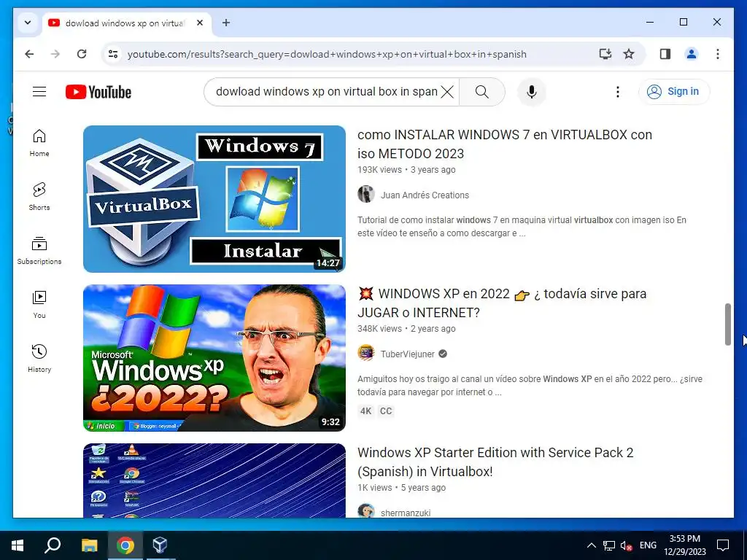
Task: Open the Windows XP Starter Edition thumbnail
Action: point(214,481)
